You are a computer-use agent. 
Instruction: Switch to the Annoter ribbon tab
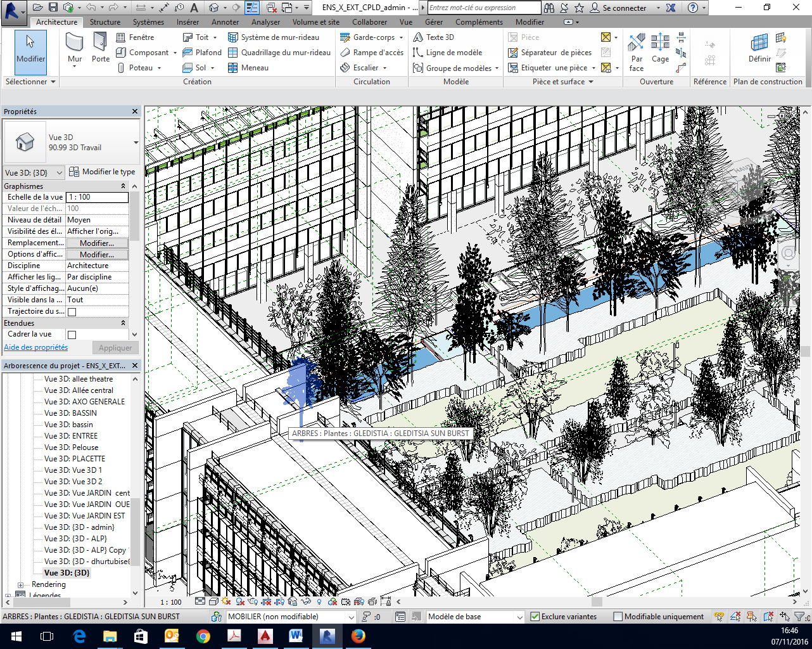click(225, 22)
